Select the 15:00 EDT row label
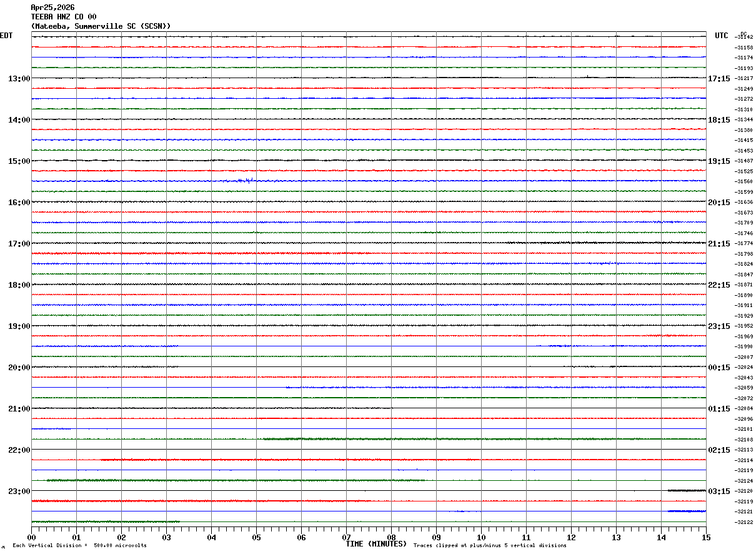This screenshot has height=554, width=756. 19,161
